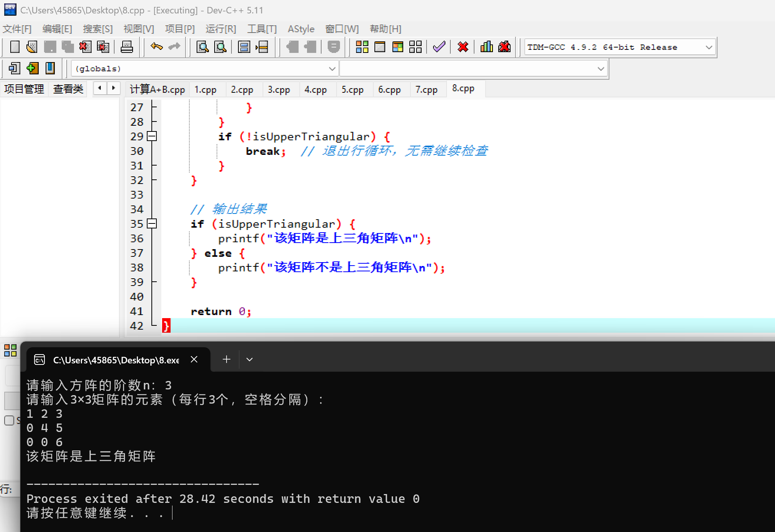This screenshot has height=532, width=775.
Task: Collapse the fold at line 29
Action: pos(152,136)
